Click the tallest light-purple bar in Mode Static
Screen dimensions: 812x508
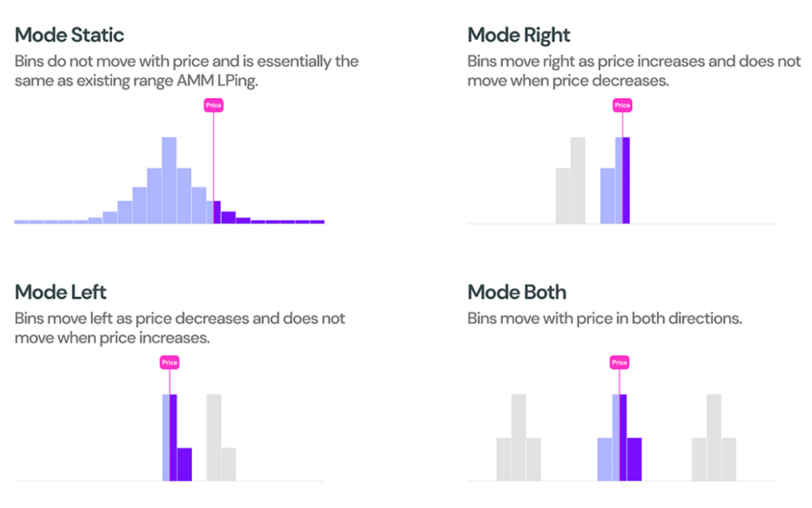point(169,180)
